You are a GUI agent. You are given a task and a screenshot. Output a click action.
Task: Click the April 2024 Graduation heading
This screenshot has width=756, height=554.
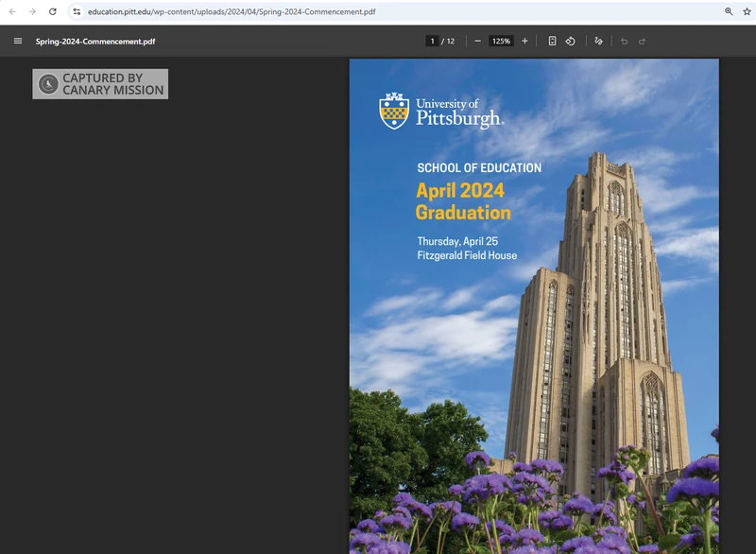tap(462, 200)
